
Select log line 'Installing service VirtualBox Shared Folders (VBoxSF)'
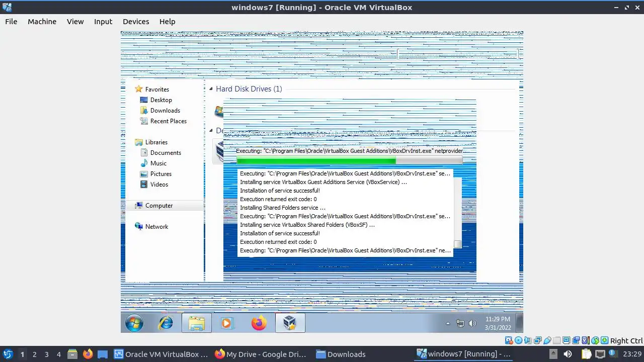[307, 225]
